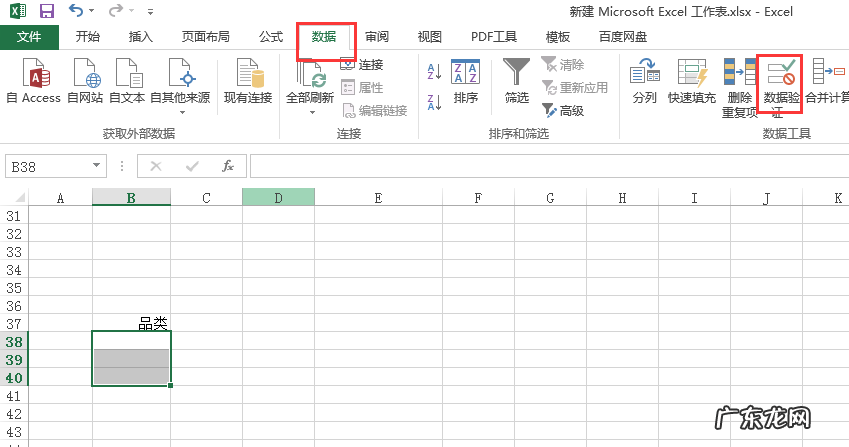Select column E header
The width and height of the screenshot is (849, 447).
378,198
